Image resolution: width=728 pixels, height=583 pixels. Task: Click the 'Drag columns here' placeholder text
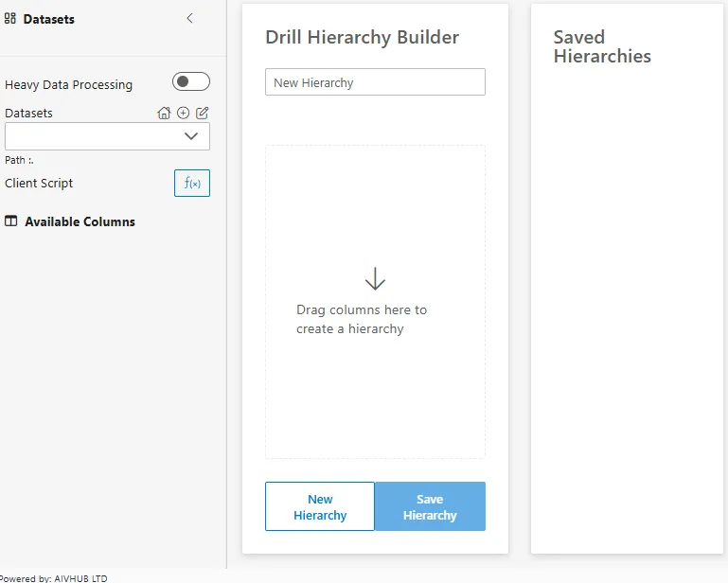(362, 319)
